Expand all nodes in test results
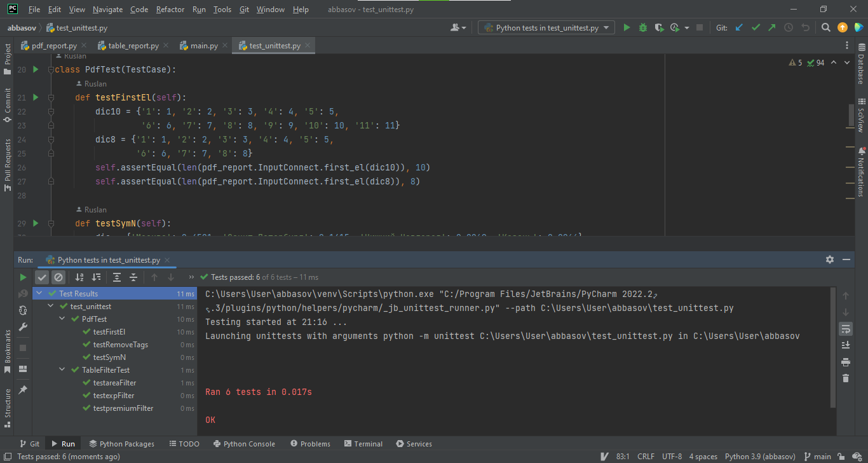This screenshot has height=463, width=868. pos(118,277)
